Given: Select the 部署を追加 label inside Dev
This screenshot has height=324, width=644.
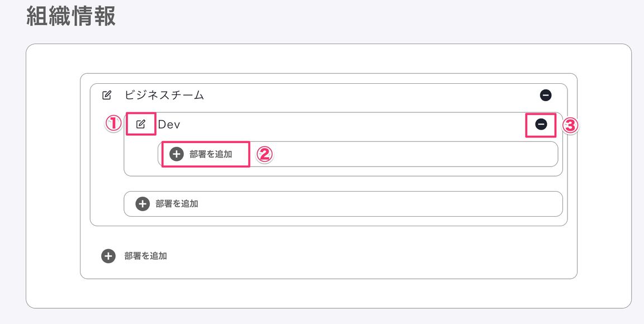Looking at the screenshot, I should tap(211, 154).
